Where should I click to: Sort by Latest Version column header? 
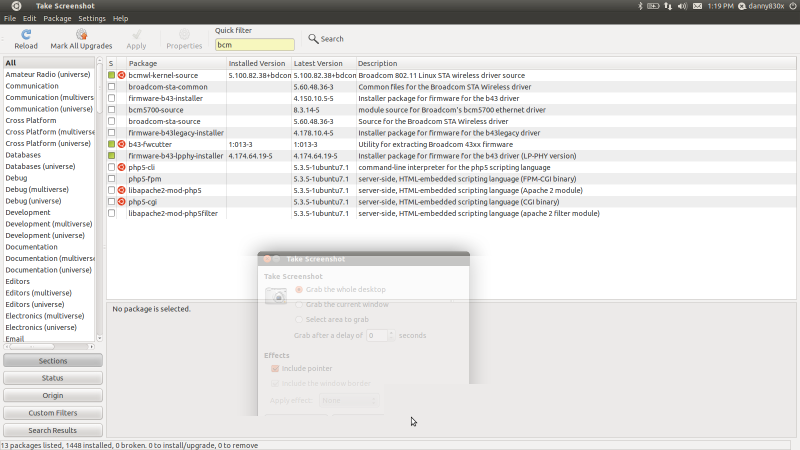click(323, 63)
